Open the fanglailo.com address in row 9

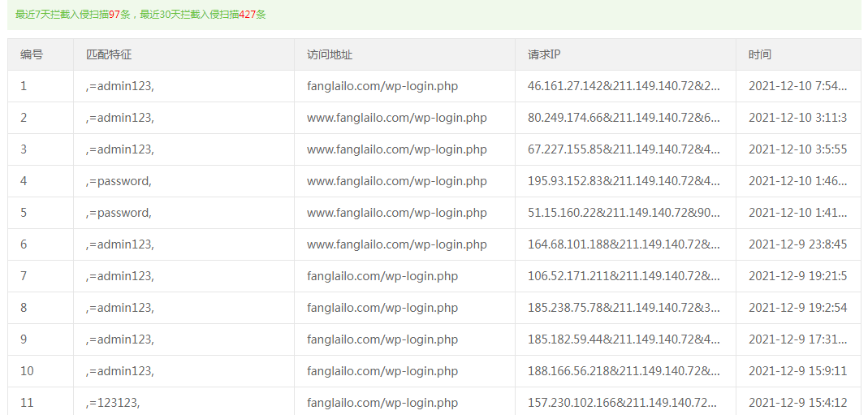(x=382, y=339)
